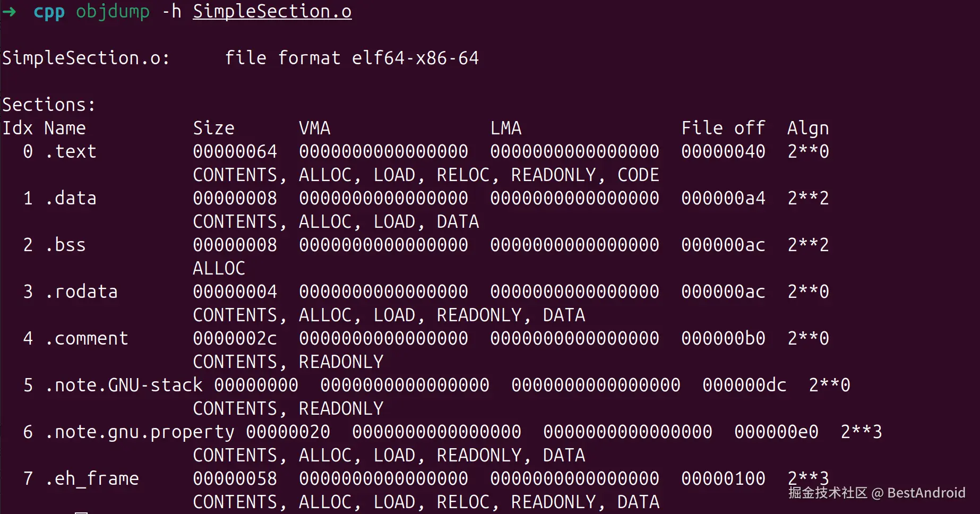Click the Name column header

[x=65, y=128]
